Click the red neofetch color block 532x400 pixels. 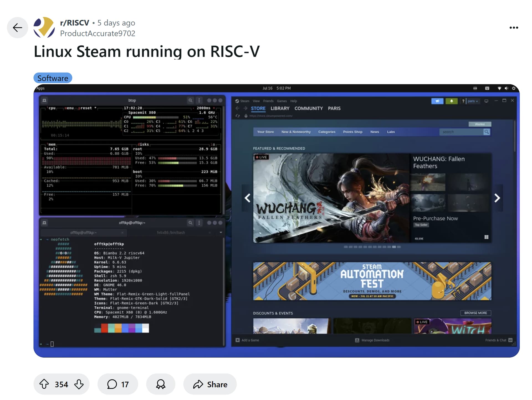[x=104, y=328]
